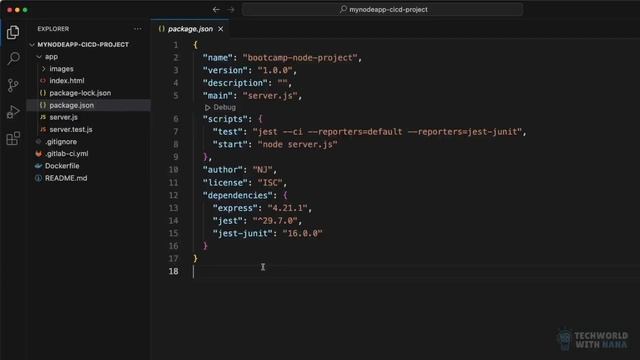Viewport: 640px width, 360px height.
Task: Open the Dockerfile
Action: click(62, 166)
